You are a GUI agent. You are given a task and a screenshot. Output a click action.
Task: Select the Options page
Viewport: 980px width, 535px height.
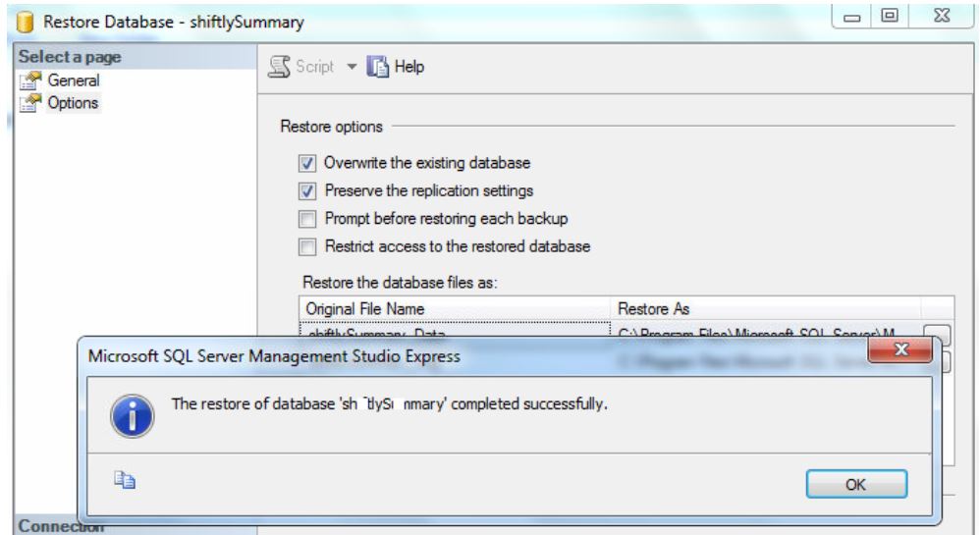[73, 103]
